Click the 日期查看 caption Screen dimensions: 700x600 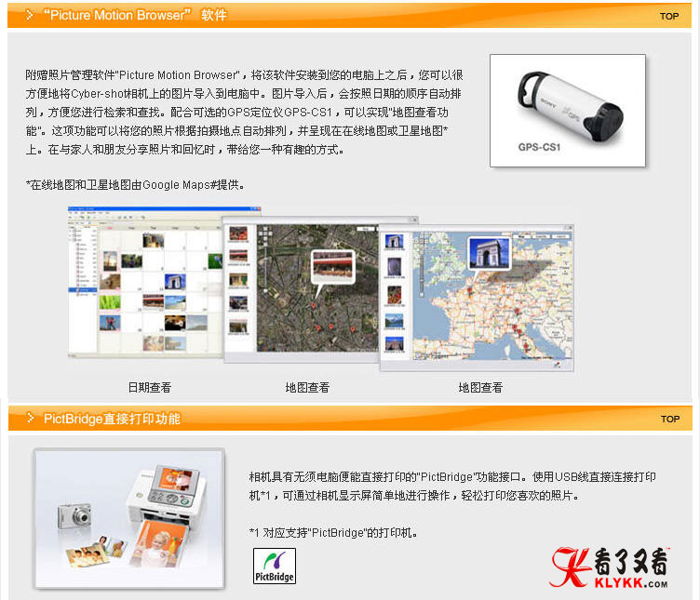tap(150, 388)
